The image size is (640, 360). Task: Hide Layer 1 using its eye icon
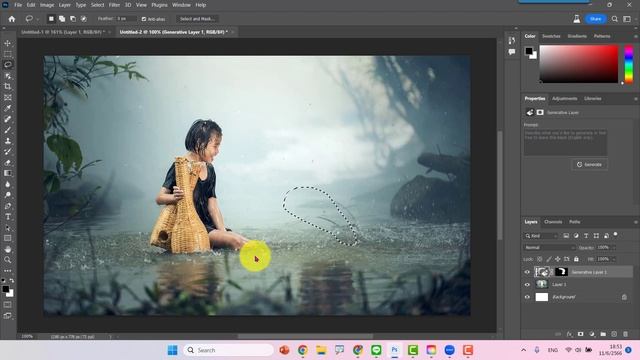pyautogui.click(x=527, y=284)
